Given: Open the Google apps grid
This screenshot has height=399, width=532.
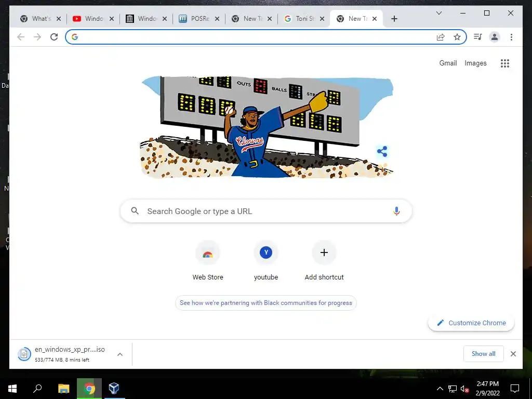Looking at the screenshot, I should tap(505, 63).
